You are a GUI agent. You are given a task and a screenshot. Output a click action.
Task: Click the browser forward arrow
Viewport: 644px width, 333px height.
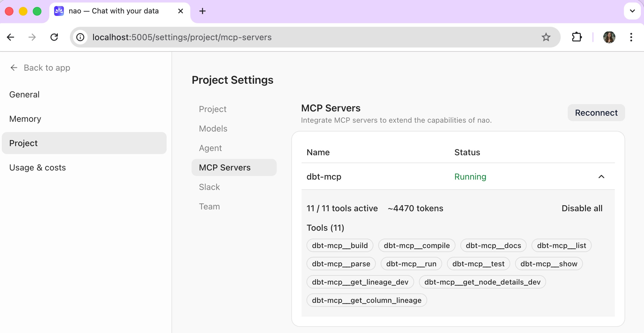[x=32, y=37]
